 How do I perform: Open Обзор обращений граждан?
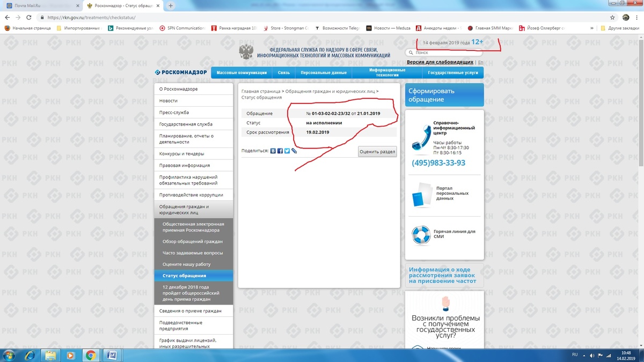pos(193,241)
